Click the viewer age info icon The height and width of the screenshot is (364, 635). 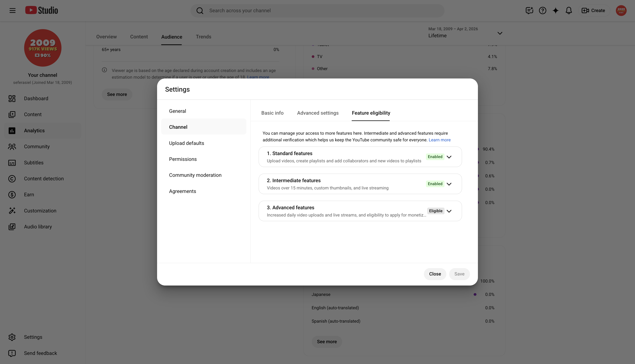point(104,70)
